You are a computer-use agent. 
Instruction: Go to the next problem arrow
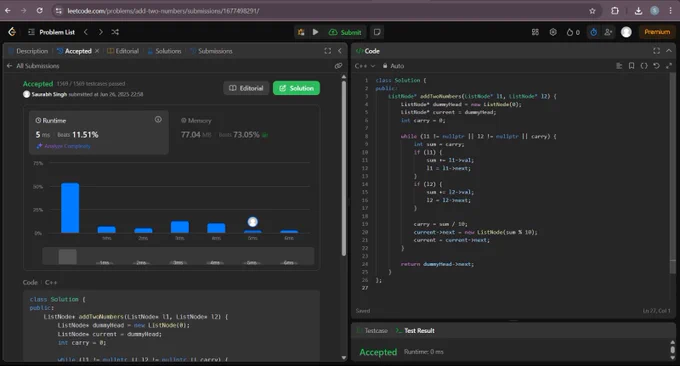[101, 32]
